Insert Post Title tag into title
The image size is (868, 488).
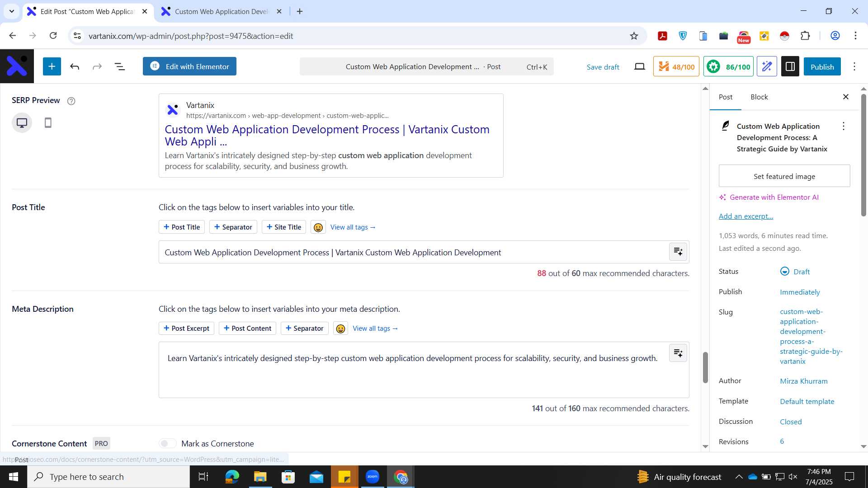182,227
